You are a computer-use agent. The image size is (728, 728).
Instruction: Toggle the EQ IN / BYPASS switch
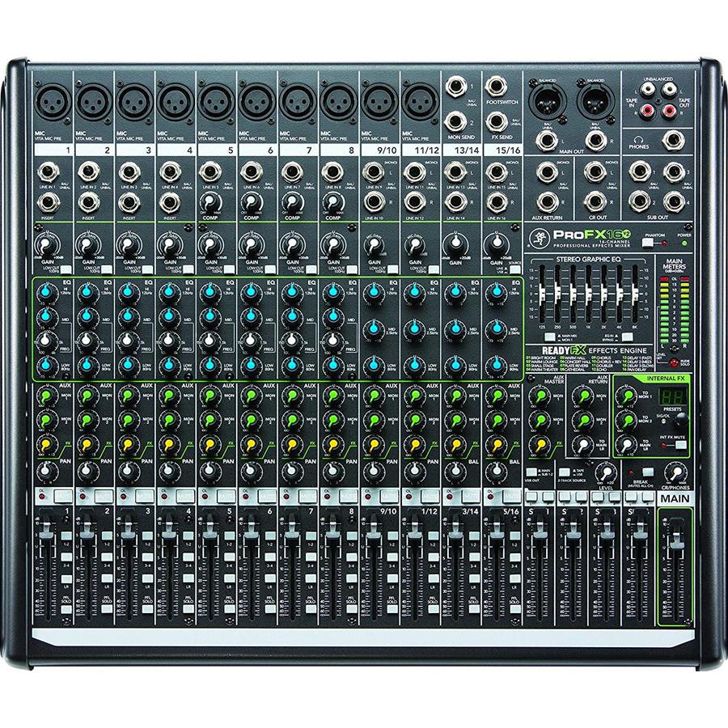[x=627, y=336]
